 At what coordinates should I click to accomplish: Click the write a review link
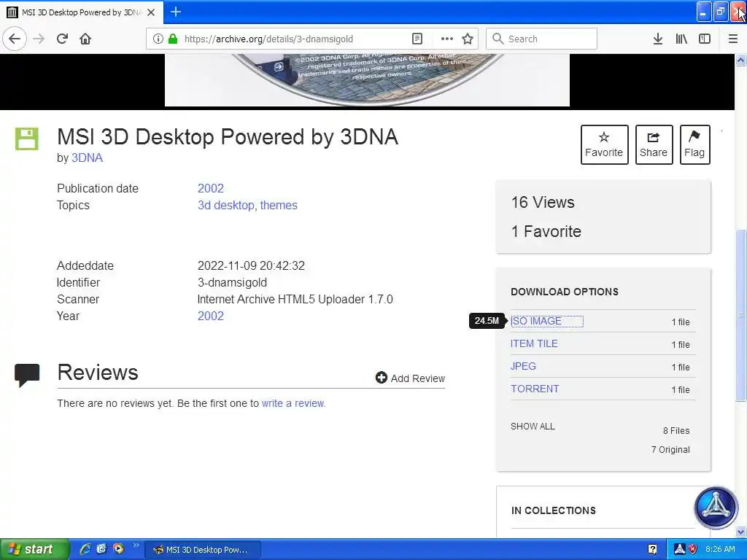point(293,403)
